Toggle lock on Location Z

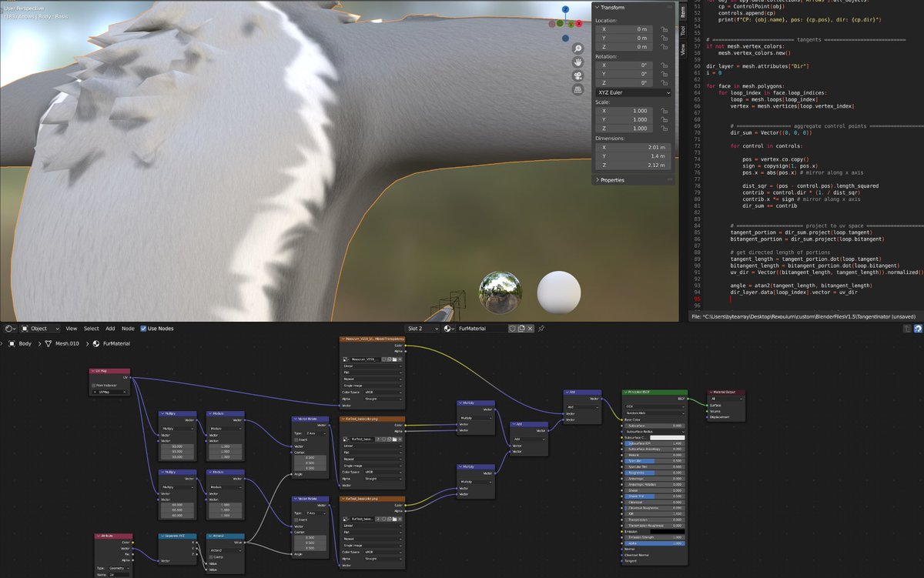tap(664, 47)
